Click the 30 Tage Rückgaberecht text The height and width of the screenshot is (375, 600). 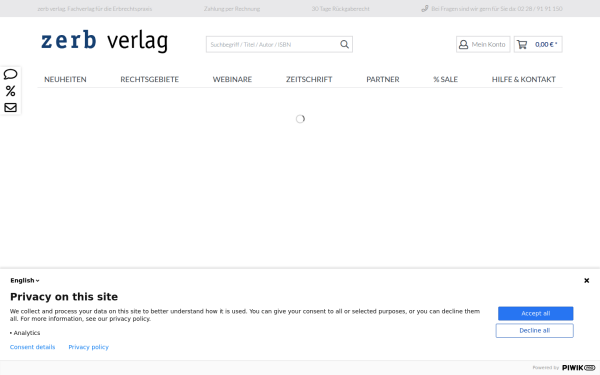click(x=341, y=8)
